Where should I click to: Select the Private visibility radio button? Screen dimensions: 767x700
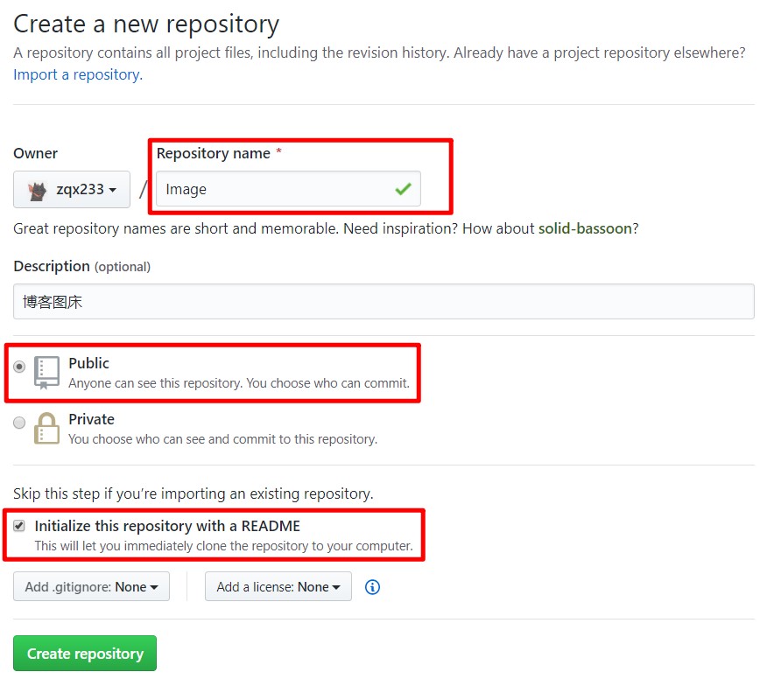click(19, 423)
